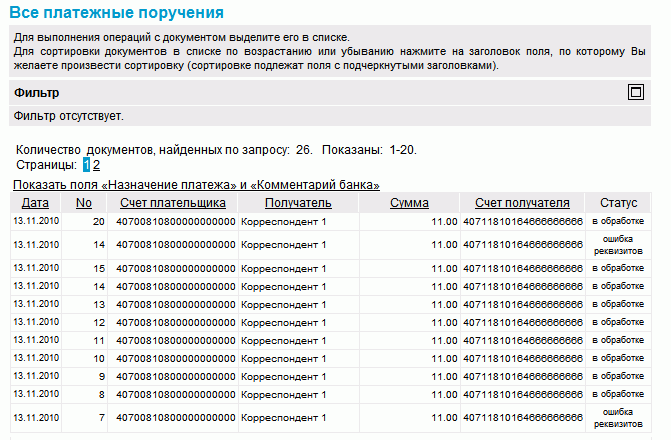Click payer account in document 20 row
The height and width of the screenshot is (440, 671).
point(176,221)
